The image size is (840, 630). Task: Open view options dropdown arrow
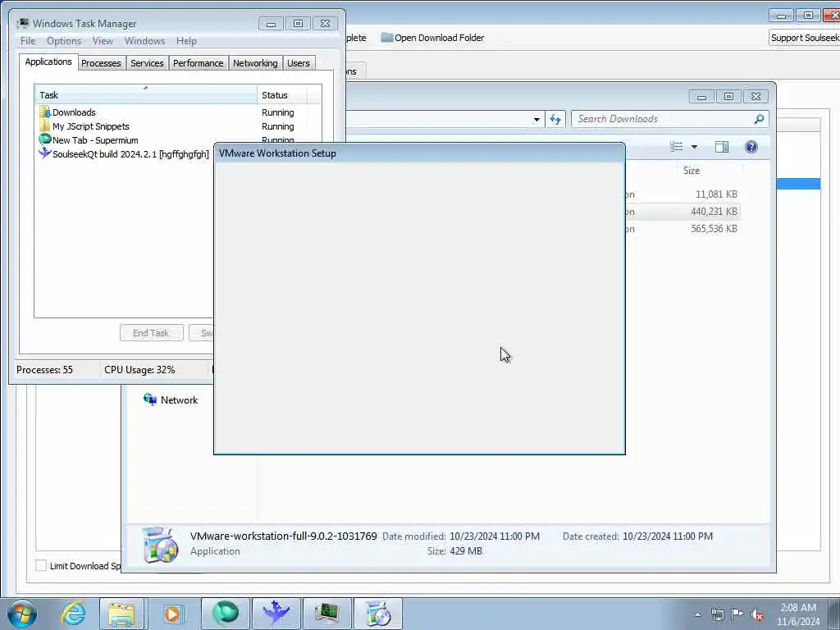694,147
